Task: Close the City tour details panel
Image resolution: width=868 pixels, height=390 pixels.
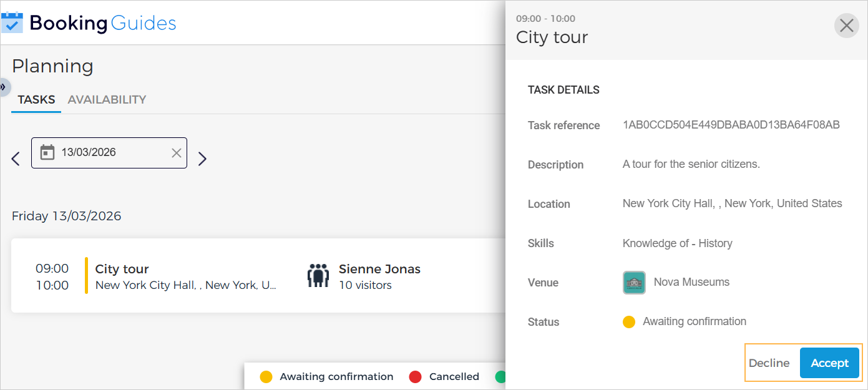Action: click(x=846, y=26)
